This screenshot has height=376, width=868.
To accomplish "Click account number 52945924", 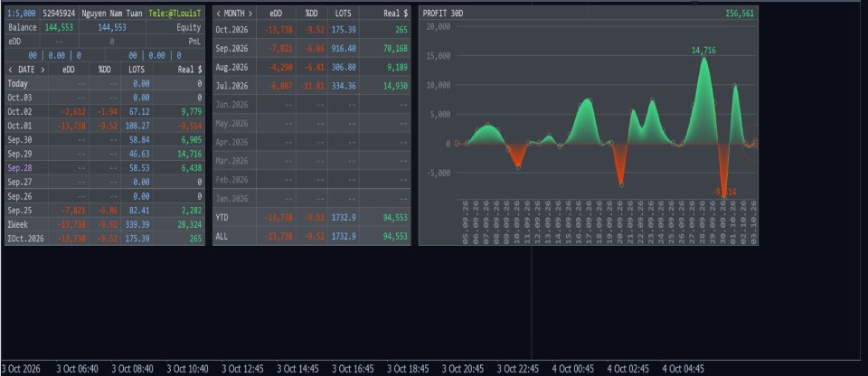I will point(60,14).
